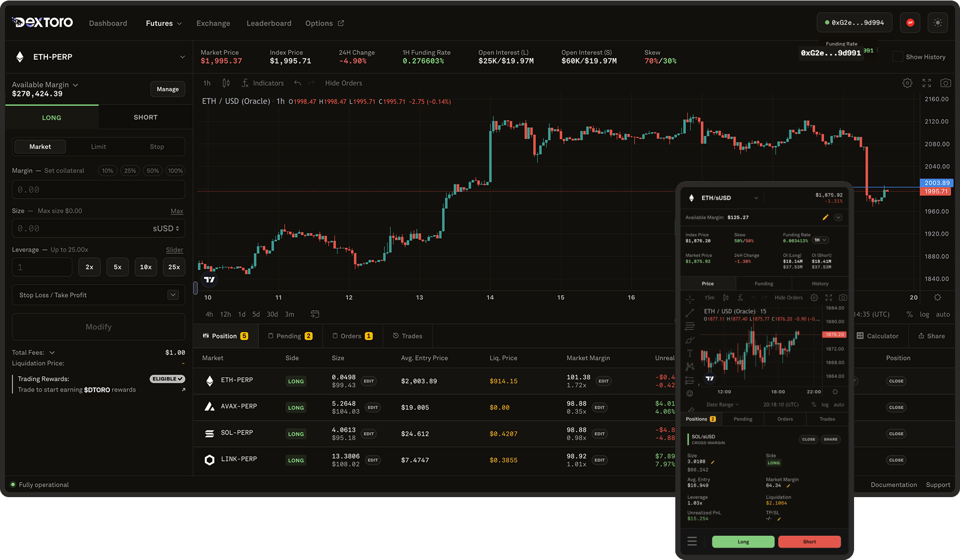Switch order side to SHORT
Viewport: 960px width, 560px height.
pos(146,117)
